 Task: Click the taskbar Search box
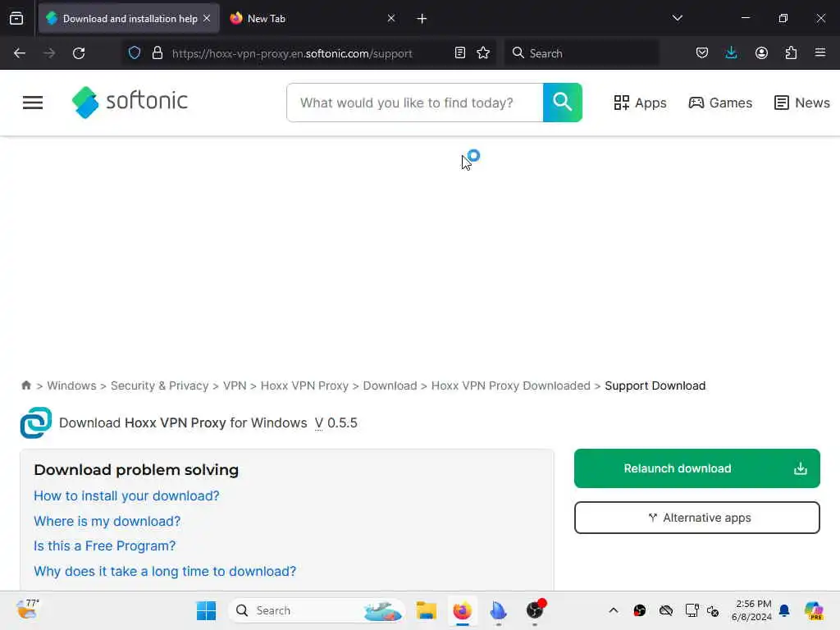pyautogui.click(x=317, y=610)
